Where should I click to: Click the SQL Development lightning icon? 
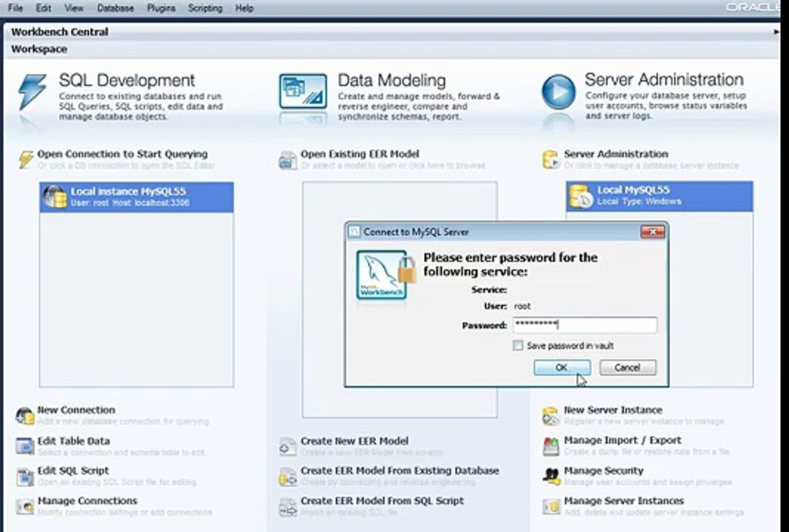tap(33, 92)
